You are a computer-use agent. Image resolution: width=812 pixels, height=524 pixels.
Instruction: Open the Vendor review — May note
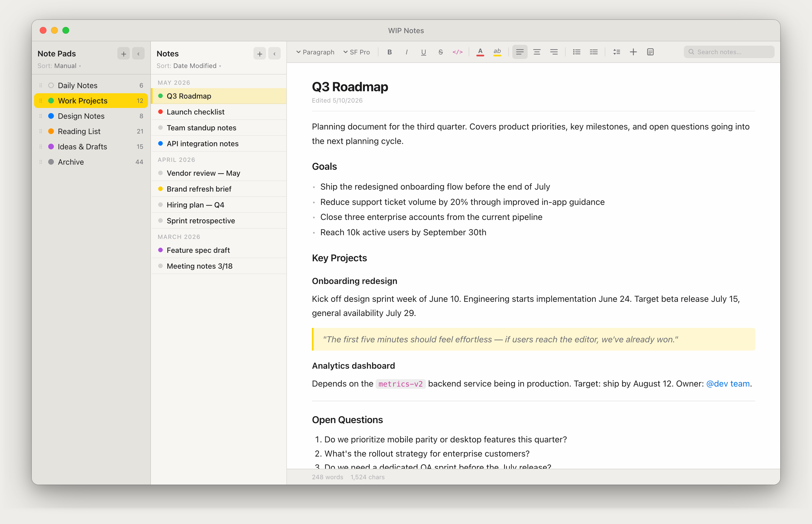coord(219,173)
